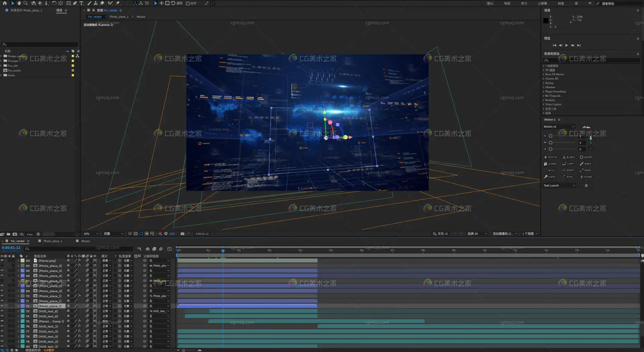The image size is (644, 352).
Task: Click the Motion 2 NAME button
Action: coord(586,164)
